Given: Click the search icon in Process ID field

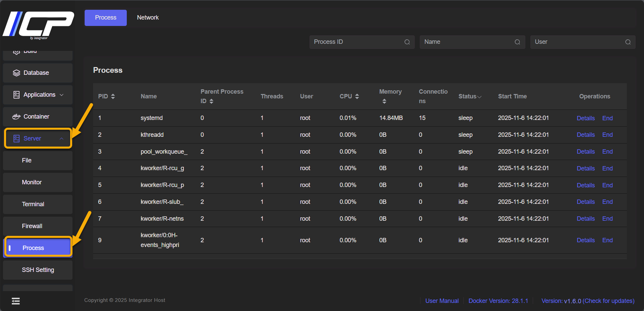Looking at the screenshot, I should [407, 42].
